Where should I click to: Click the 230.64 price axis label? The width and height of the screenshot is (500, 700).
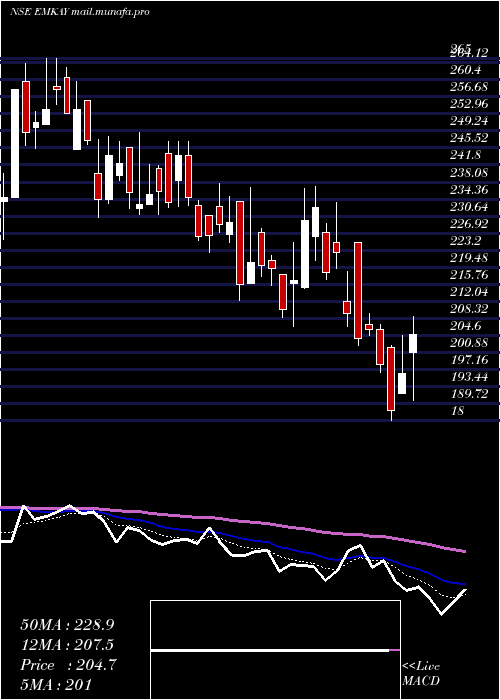[469, 207]
